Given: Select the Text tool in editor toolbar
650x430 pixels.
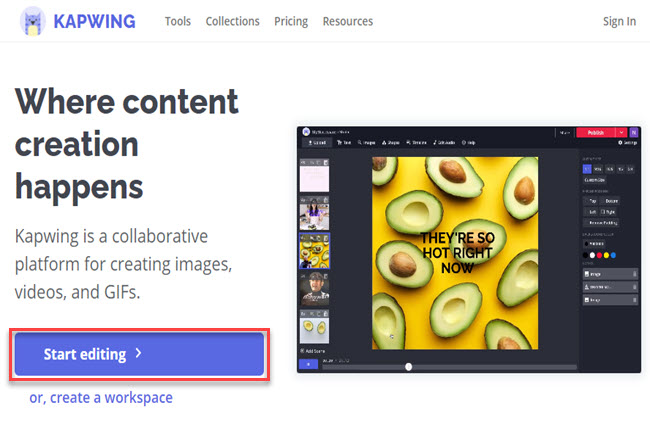Looking at the screenshot, I should [344, 143].
